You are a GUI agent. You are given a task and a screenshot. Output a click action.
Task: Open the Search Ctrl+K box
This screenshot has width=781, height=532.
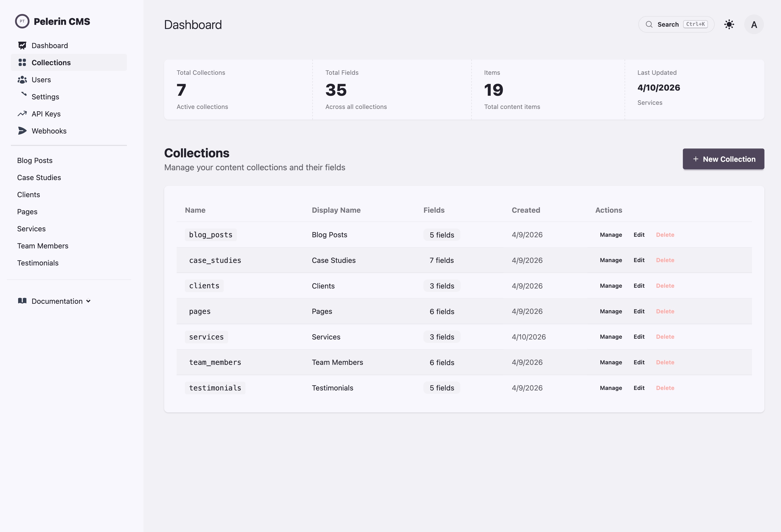click(x=676, y=24)
